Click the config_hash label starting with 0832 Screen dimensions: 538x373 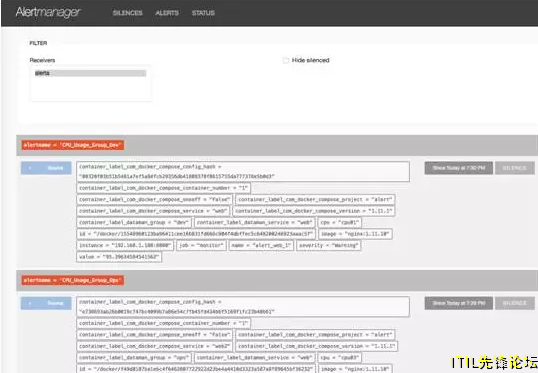tap(243, 172)
